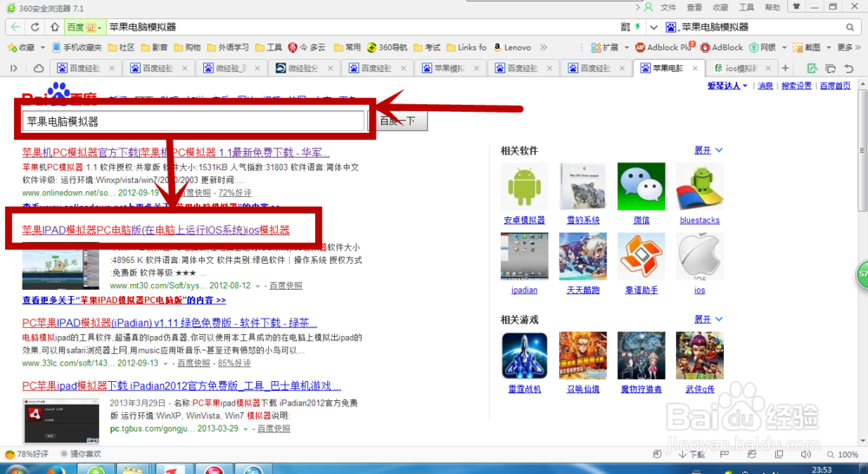Open result PC苹果ipad模拟器下载 iPadian2012
The image size is (868, 474).
[181, 385]
